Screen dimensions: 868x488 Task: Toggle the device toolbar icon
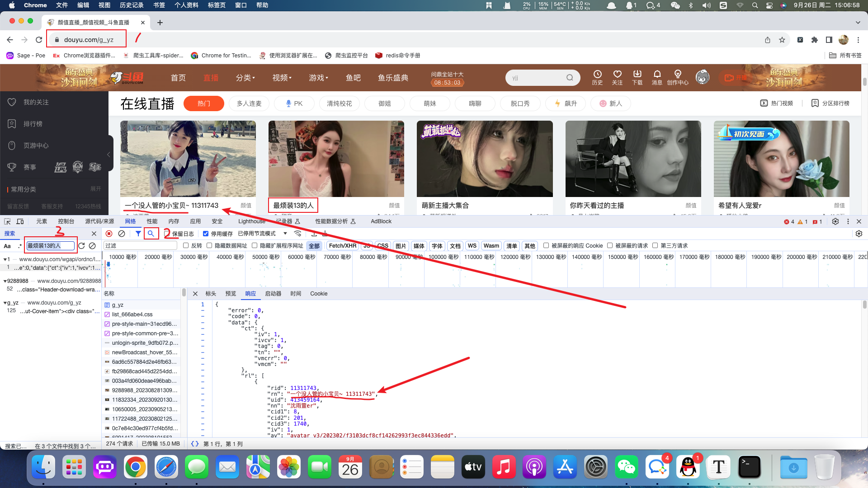point(20,221)
